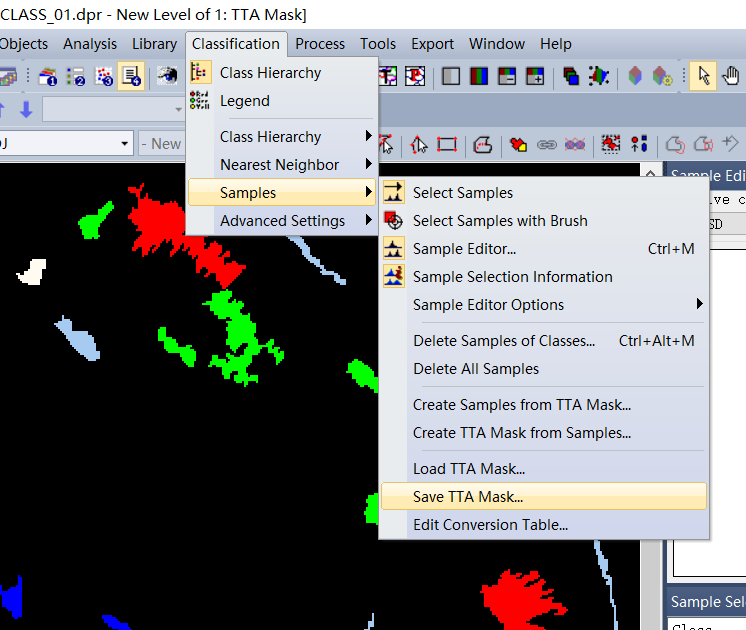Choose rectangle selection tool icon
The image size is (746, 630).
tap(447, 144)
